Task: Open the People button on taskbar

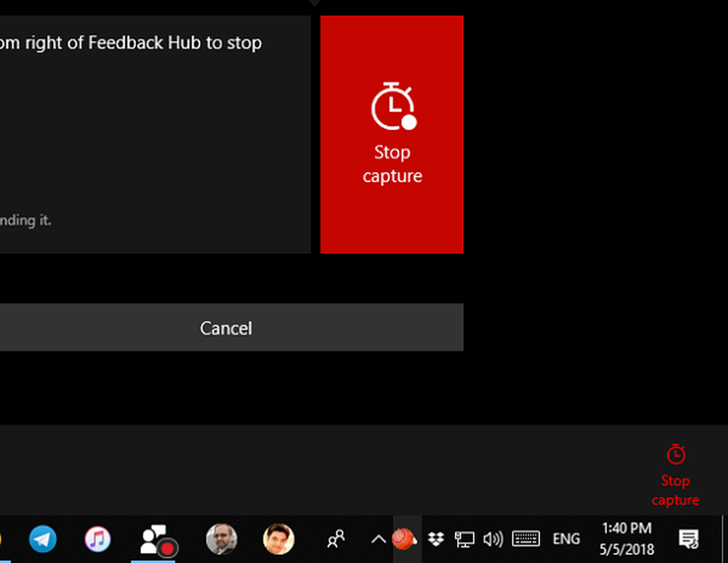Action: 336,539
